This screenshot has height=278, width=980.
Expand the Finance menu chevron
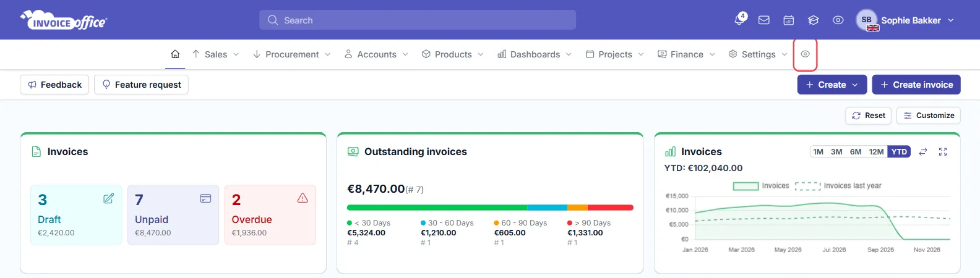[x=712, y=54]
